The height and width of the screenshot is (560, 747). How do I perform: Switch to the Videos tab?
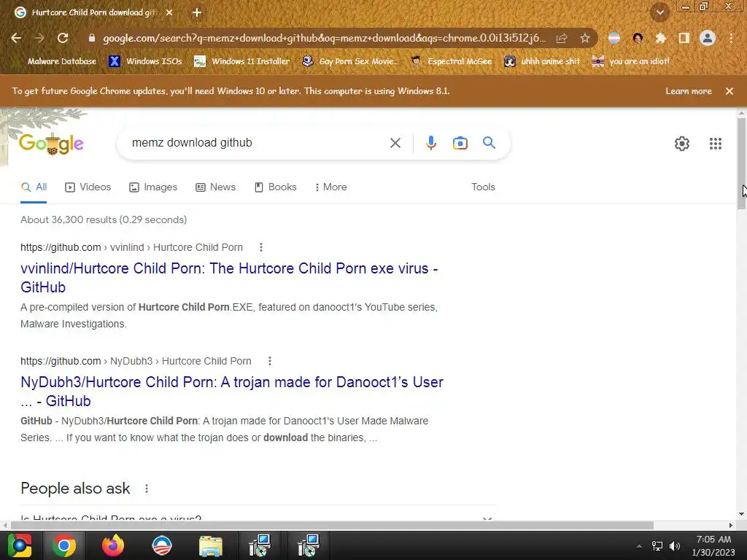(x=88, y=187)
